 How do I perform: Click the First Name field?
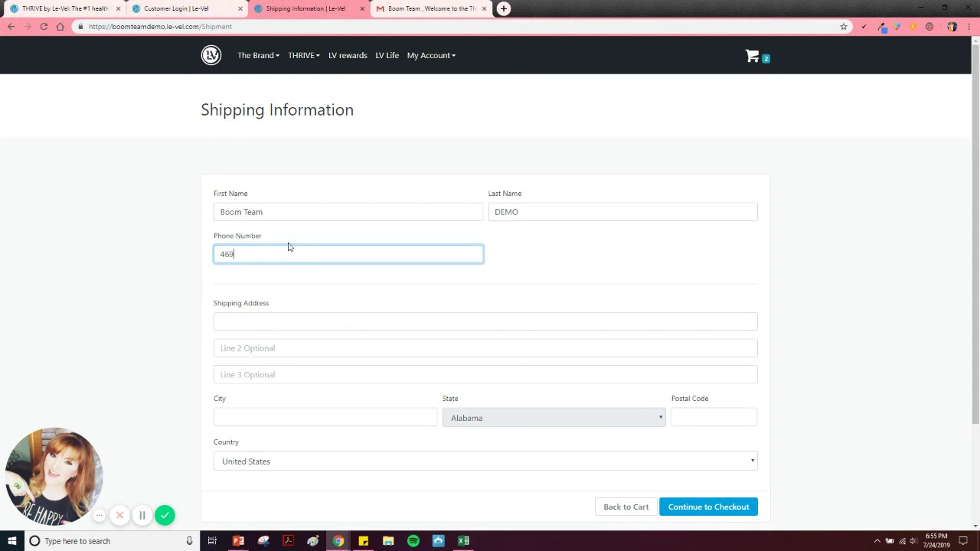pyautogui.click(x=348, y=212)
